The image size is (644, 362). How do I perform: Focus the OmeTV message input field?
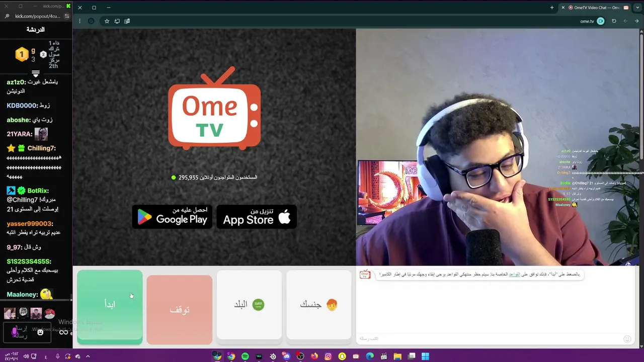[x=491, y=339]
